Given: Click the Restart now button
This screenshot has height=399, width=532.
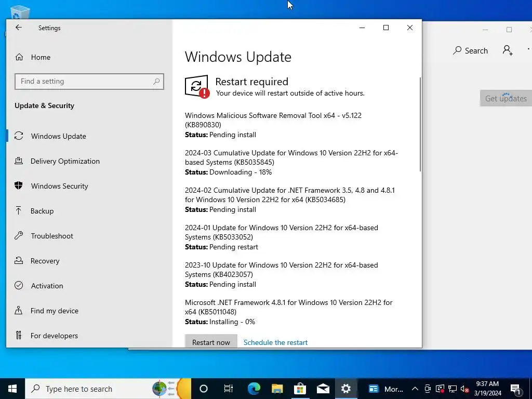Looking at the screenshot, I should (211, 342).
